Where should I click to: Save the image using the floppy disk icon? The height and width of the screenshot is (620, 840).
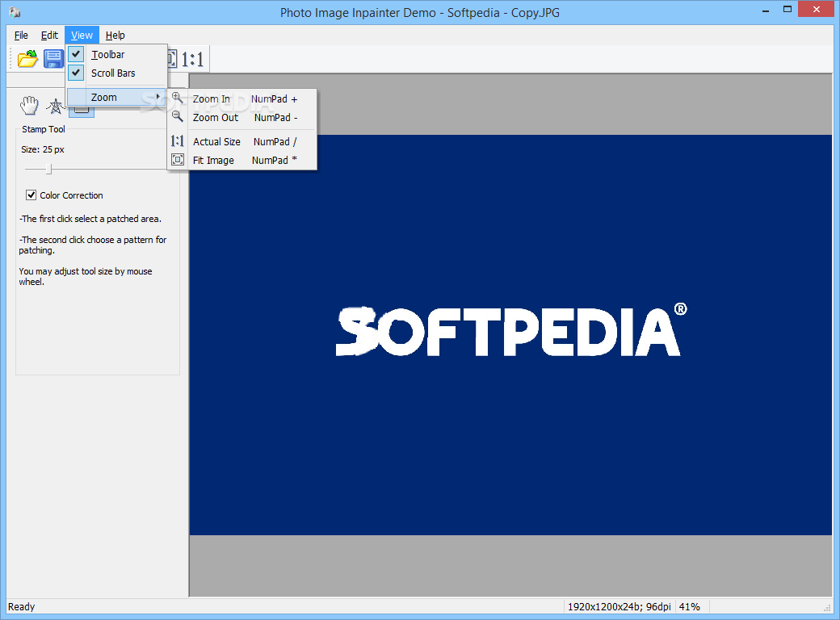pos(53,58)
